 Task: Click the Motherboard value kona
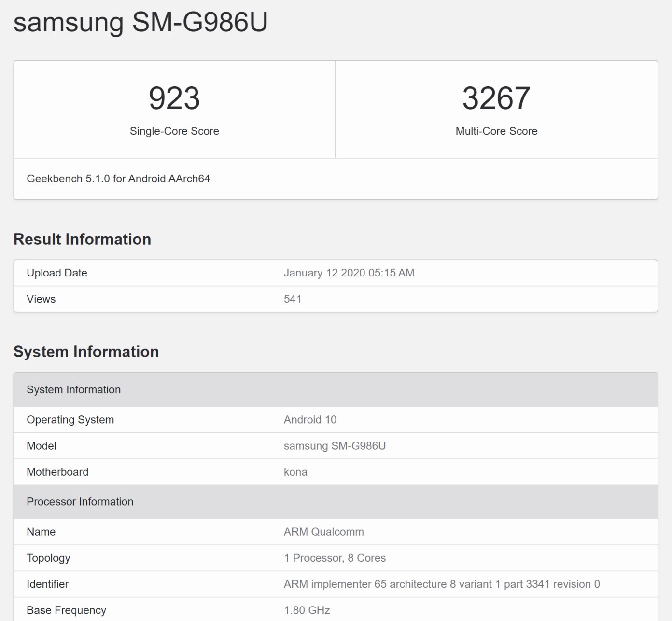click(x=295, y=472)
